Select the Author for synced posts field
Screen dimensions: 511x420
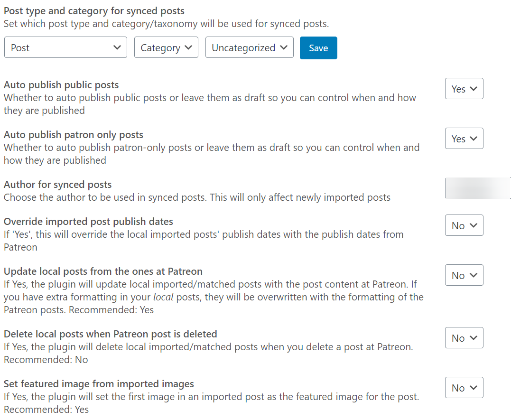point(477,188)
